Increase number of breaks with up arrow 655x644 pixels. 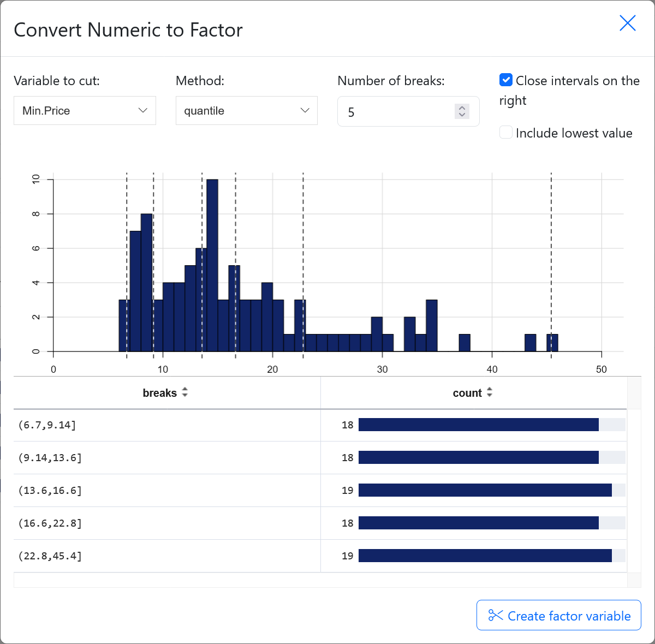click(462, 108)
